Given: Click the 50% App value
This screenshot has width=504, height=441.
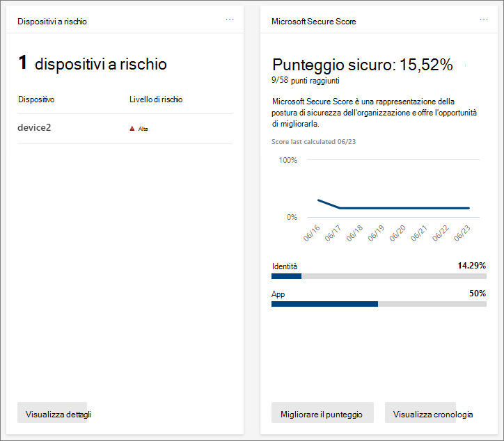Looking at the screenshot, I should [x=478, y=294].
